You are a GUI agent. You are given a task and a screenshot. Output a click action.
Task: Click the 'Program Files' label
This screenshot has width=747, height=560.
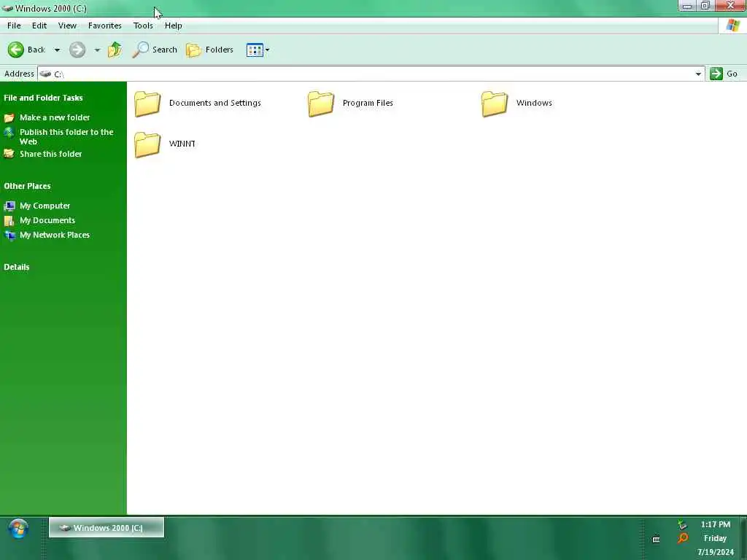click(x=368, y=103)
